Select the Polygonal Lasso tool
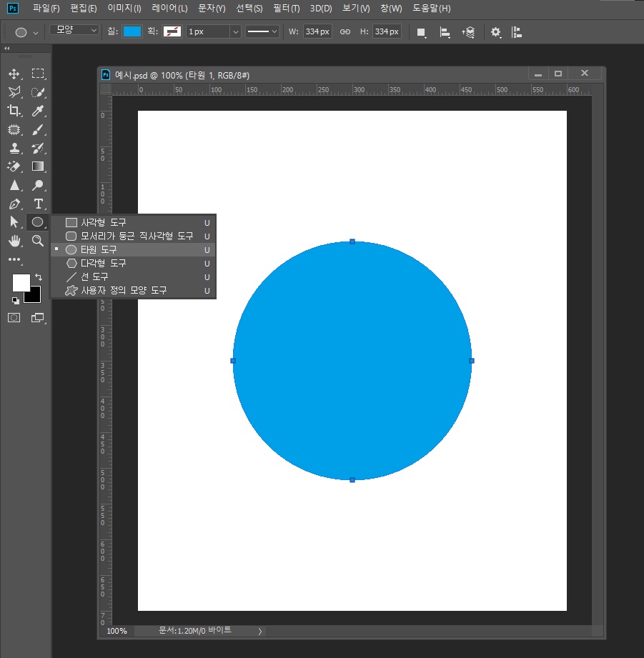 [14, 92]
